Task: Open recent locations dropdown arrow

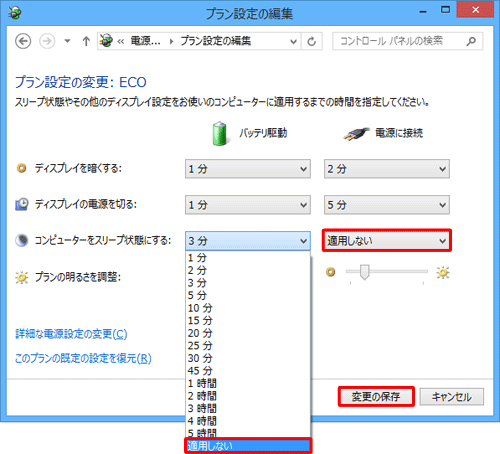Action: click(67, 41)
